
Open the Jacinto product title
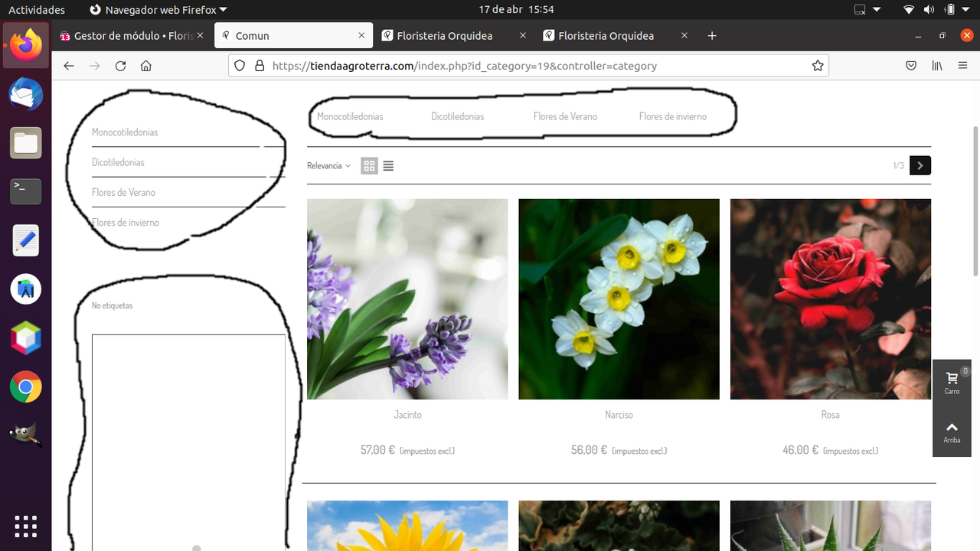point(407,415)
